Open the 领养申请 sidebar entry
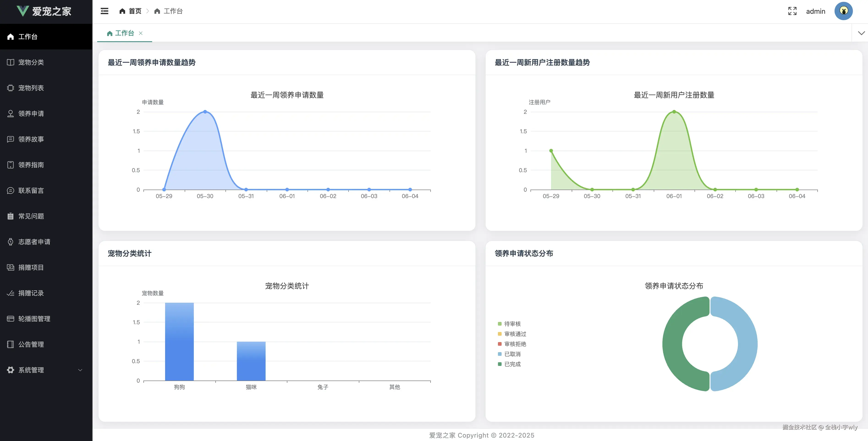The height and width of the screenshot is (441, 868). coord(31,113)
